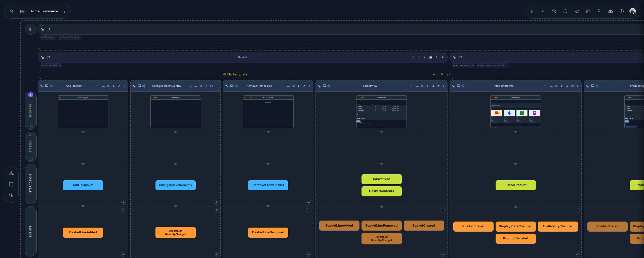Click the search icon on the BasketView slice header
Screen dimensions: 644x258
(x=433, y=86)
